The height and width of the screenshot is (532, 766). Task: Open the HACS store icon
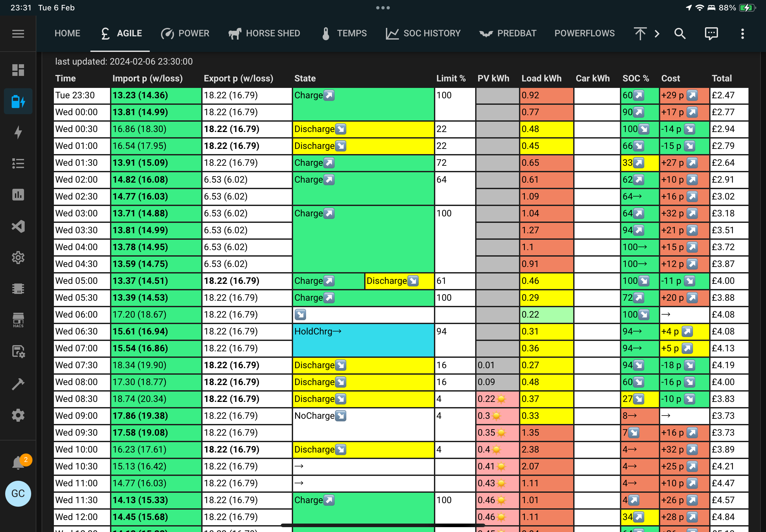18,320
